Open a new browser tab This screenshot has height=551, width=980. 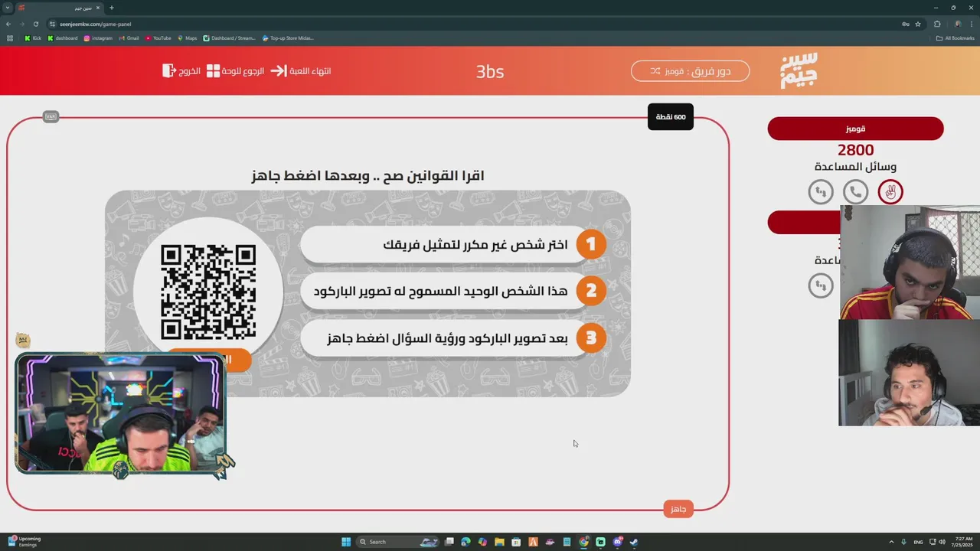[111, 8]
